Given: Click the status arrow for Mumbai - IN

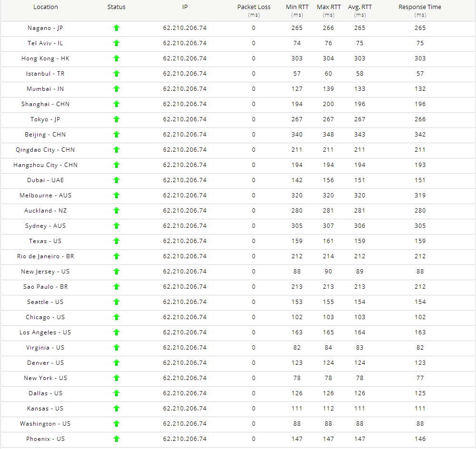Looking at the screenshot, I should point(117,89).
